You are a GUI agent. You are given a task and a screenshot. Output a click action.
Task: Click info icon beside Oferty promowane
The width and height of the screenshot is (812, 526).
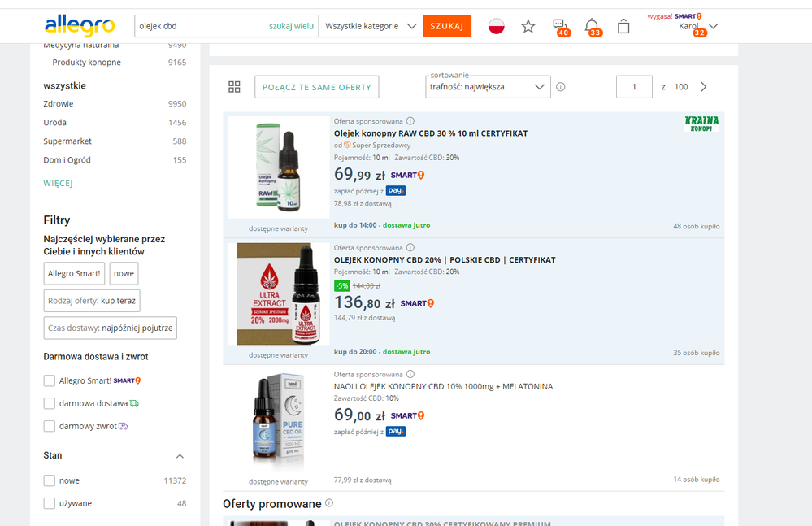pos(329,503)
